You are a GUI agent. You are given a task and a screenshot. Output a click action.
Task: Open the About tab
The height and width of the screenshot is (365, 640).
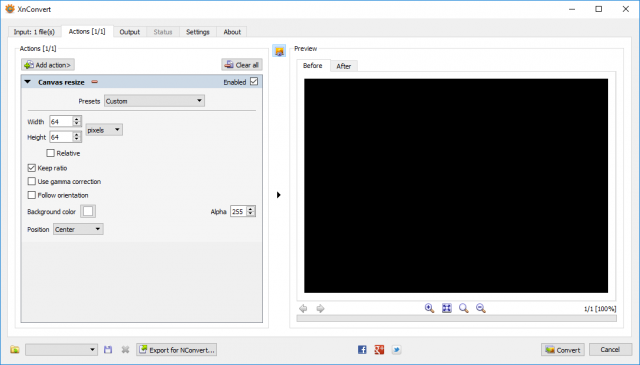point(232,32)
